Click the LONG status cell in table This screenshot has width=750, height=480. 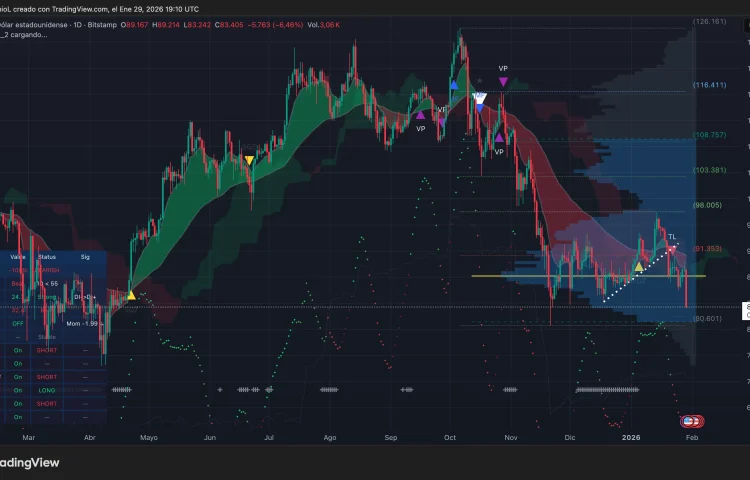(x=47, y=388)
